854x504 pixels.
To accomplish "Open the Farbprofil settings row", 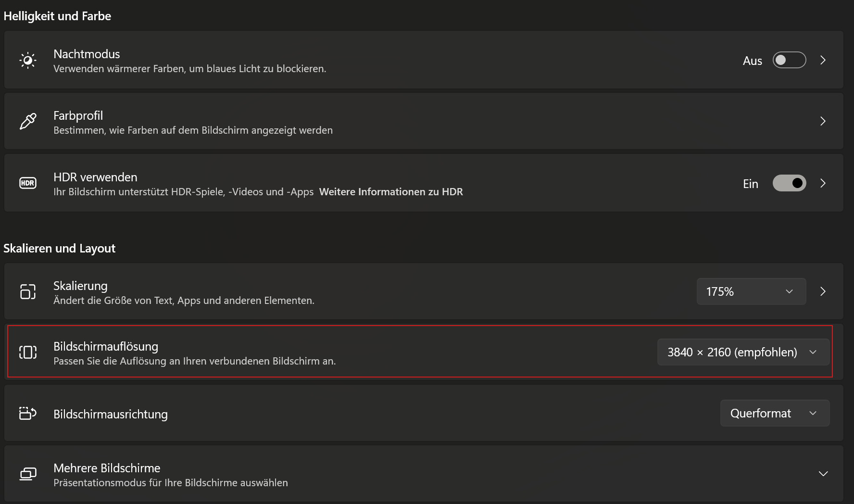I will (423, 121).
